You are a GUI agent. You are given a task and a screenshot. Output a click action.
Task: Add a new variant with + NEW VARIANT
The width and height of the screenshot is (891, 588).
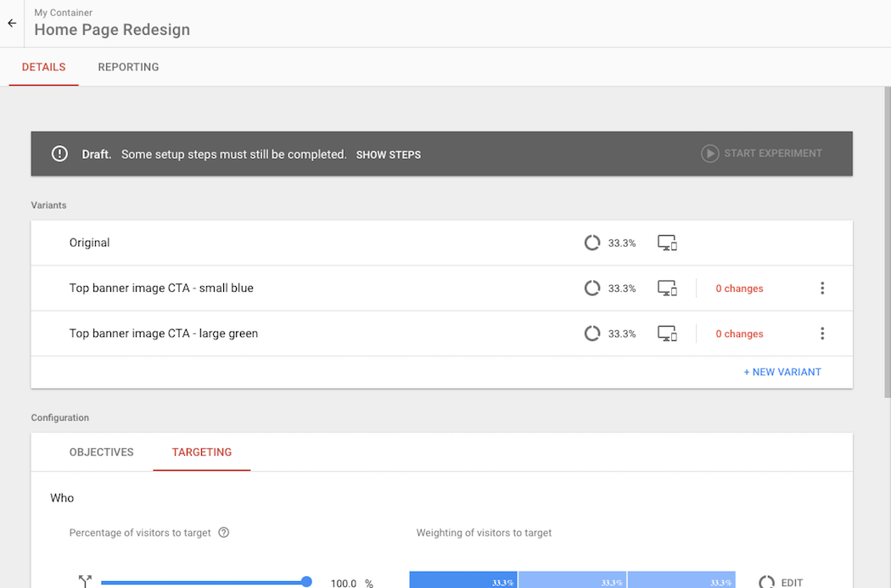[782, 372]
